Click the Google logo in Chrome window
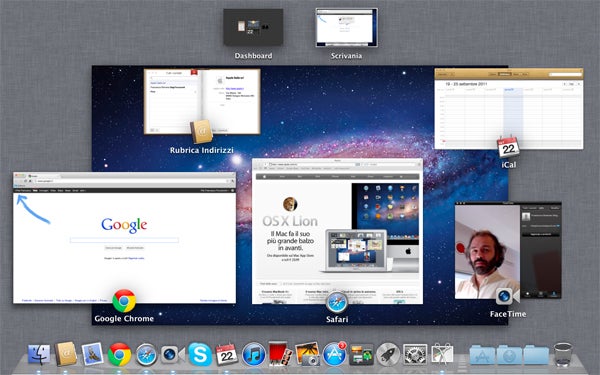The image size is (600, 375). coord(124,225)
